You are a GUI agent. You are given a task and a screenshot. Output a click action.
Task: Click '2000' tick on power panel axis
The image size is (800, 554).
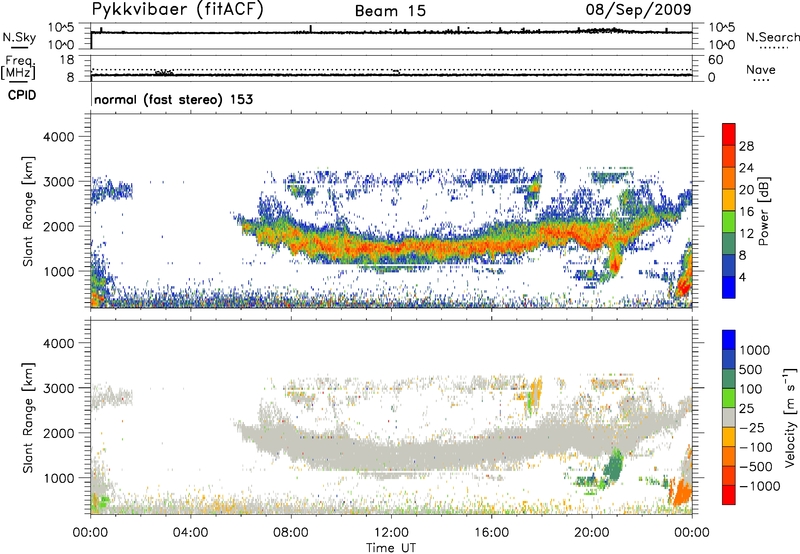click(x=58, y=226)
